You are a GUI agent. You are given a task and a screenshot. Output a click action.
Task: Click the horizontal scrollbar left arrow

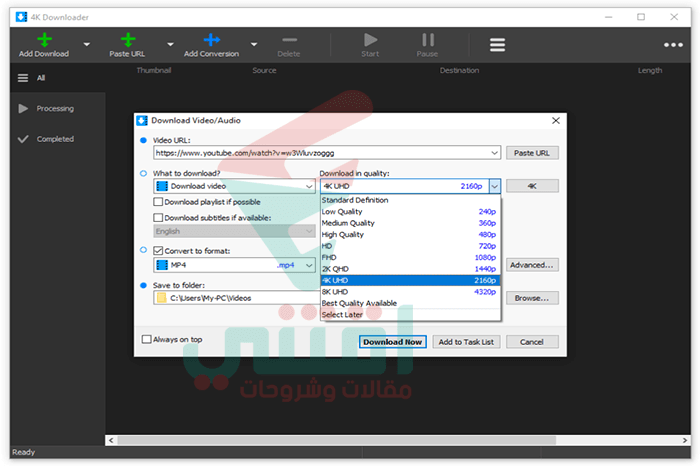tap(111, 440)
